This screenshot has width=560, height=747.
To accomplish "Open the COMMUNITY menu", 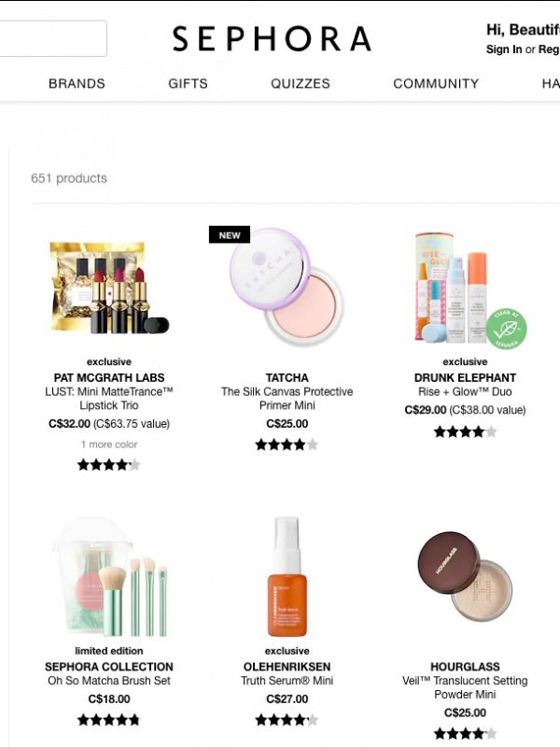I will pyautogui.click(x=436, y=83).
